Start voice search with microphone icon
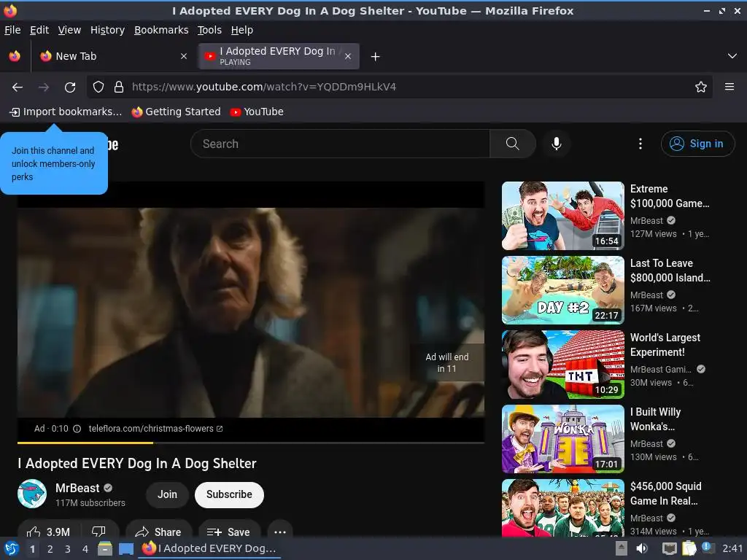The height and width of the screenshot is (560, 747). (557, 144)
